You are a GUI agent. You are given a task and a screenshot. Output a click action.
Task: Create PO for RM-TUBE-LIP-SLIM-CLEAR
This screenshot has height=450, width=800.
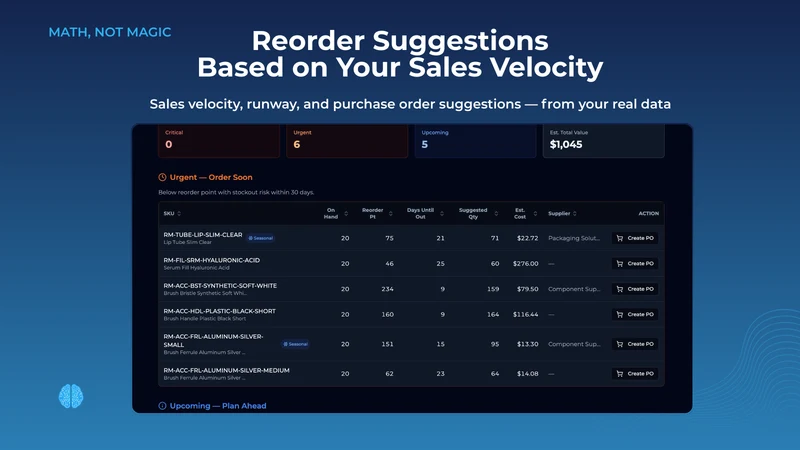coord(635,238)
